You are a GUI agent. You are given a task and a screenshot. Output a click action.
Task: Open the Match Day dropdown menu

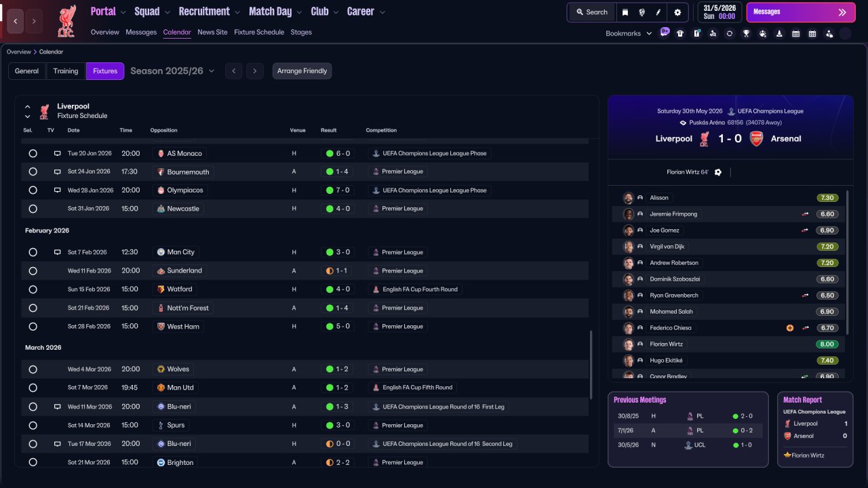[276, 12]
